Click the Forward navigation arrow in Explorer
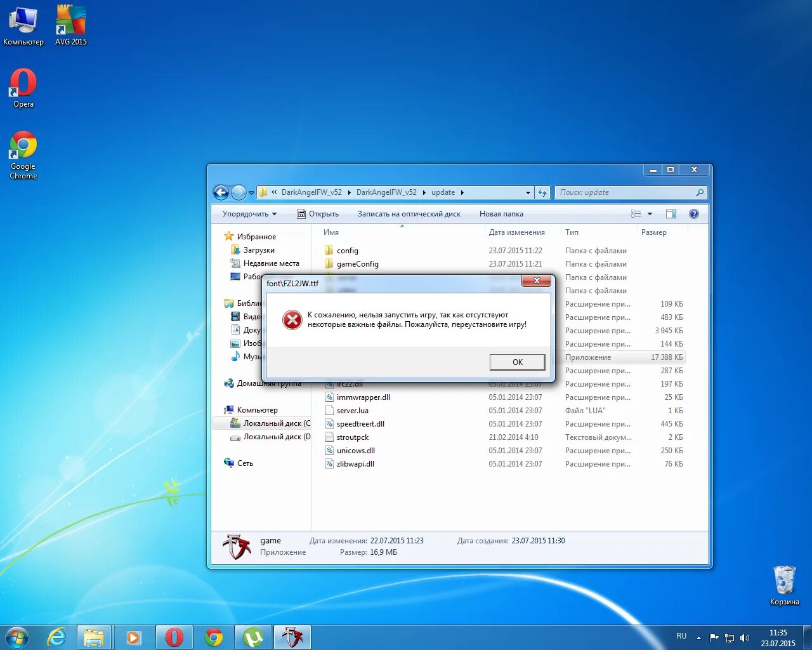The height and width of the screenshot is (650, 812). pyautogui.click(x=239, y=192)
